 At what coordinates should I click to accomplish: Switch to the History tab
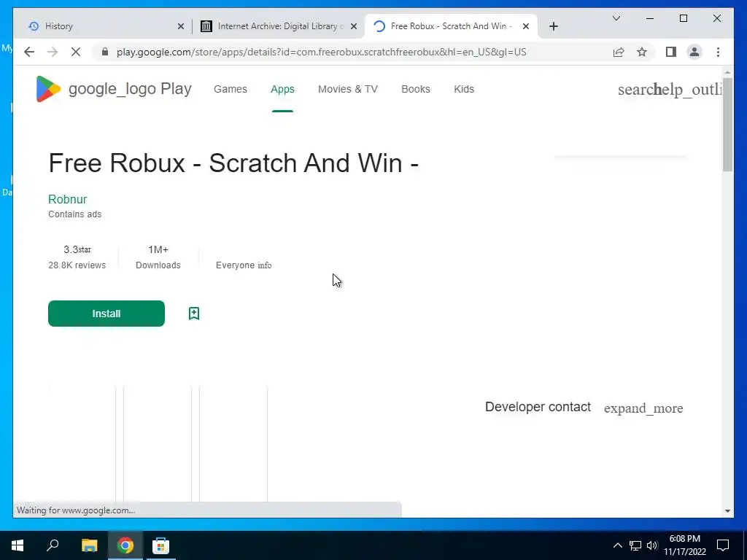pos(102,26)
